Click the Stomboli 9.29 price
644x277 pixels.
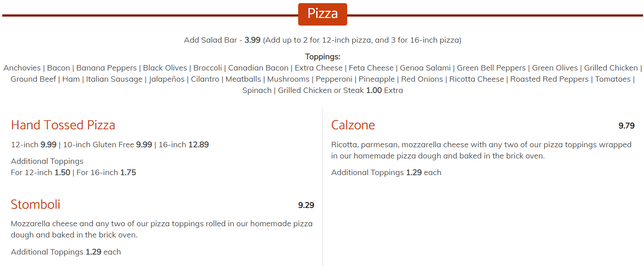306,205
